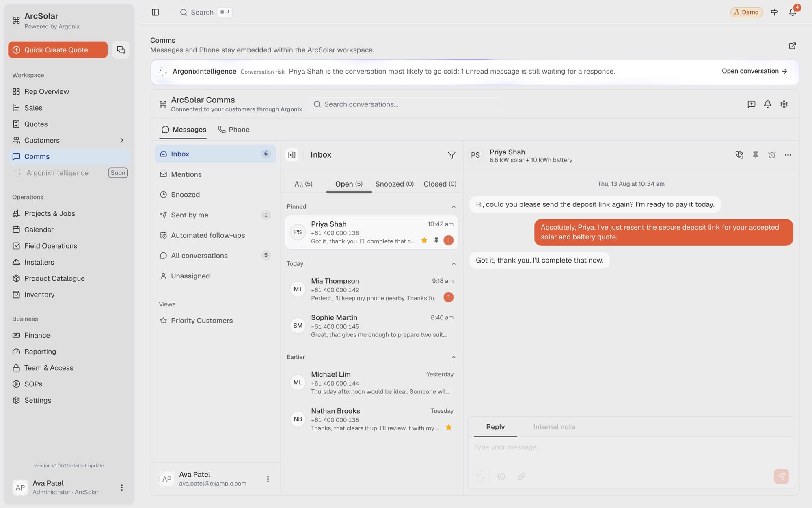
Task: Open Sales section
Action: pos(69,108)
